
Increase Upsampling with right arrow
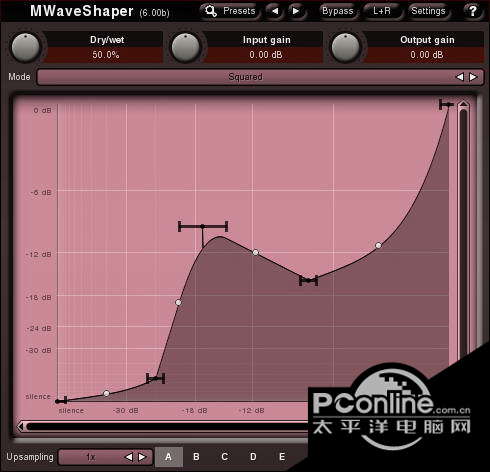142,457
